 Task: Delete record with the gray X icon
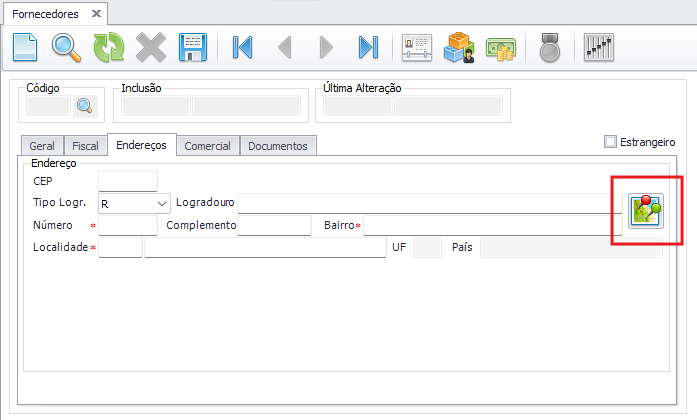point(150,47)
